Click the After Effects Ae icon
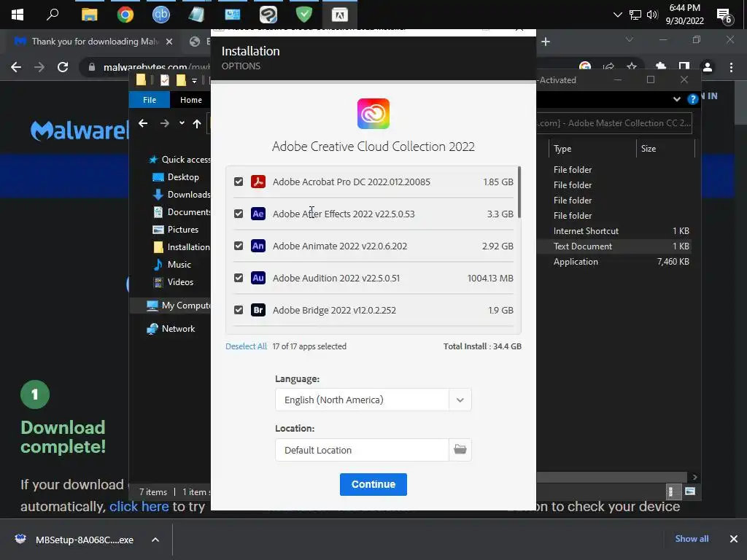 click(258, 214)
